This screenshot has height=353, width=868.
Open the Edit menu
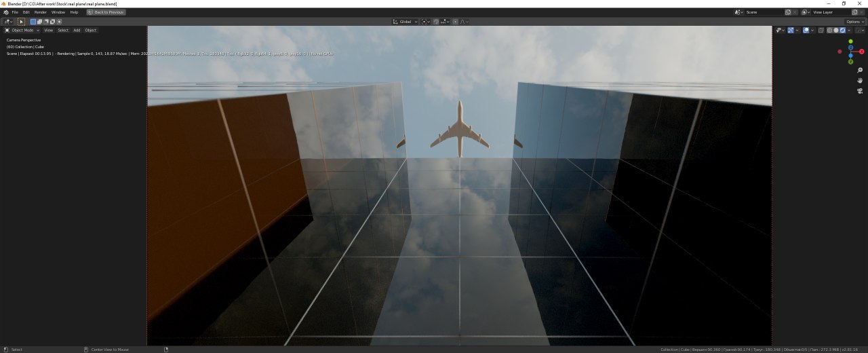pyautogui.click(x=26, y=12)
